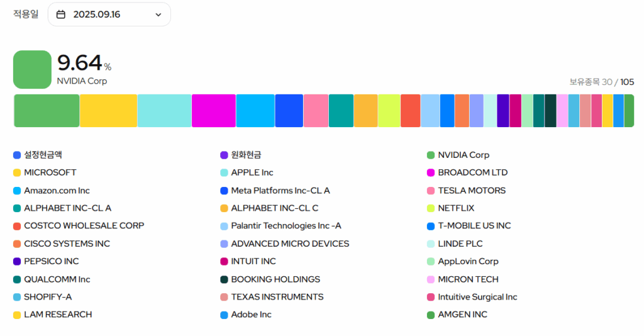This screenshot has height=336, width=644.
Task: Click the magenta dot beside BROADCOM LTD legend
Action: [431, 172]
